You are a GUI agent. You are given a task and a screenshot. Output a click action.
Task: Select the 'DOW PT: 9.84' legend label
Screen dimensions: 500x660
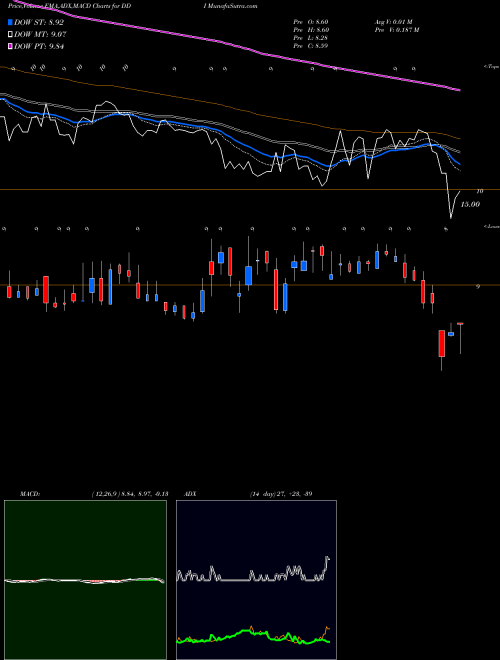(x=39, y=46)
